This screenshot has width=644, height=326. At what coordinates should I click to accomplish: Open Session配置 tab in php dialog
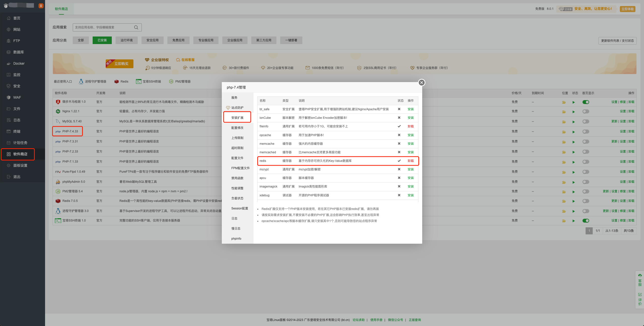[x=239, y=208]
